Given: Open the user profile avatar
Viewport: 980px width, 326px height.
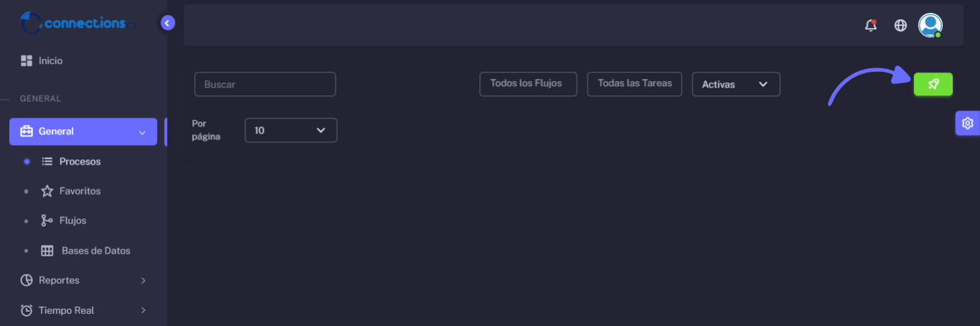Looking at the screenshot, I should click(930, 25).
